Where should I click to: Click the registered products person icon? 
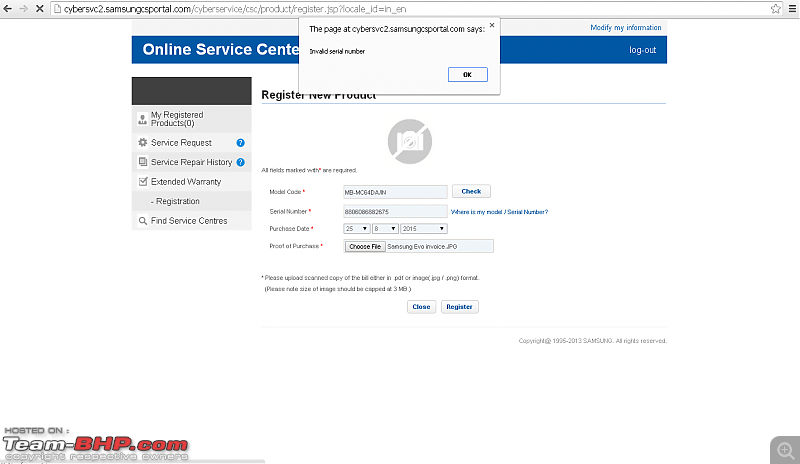[x=142, y=119]
